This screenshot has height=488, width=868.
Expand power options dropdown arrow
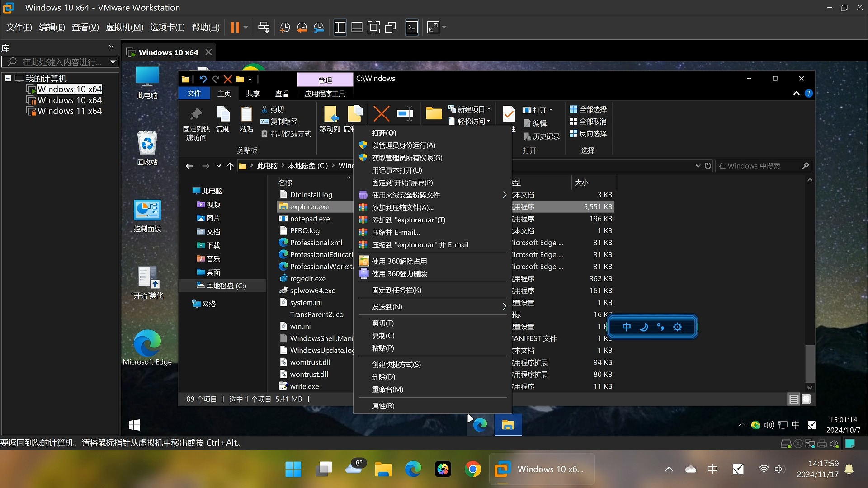tap(246, 28)
